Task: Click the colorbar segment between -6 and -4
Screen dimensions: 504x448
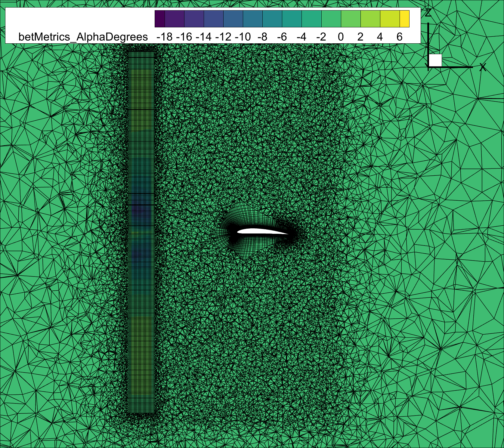Action: (x=292, y=19)
